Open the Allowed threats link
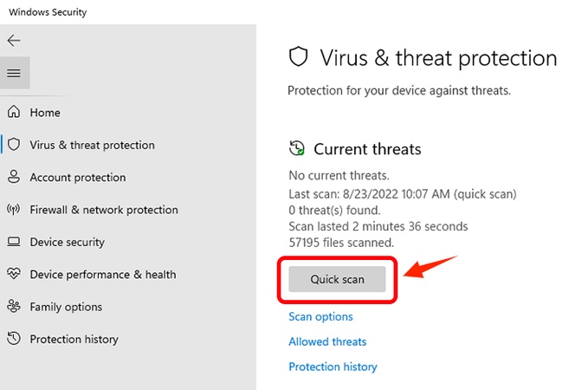The height and width of the screenshot is (390, 588). (327, 342)
